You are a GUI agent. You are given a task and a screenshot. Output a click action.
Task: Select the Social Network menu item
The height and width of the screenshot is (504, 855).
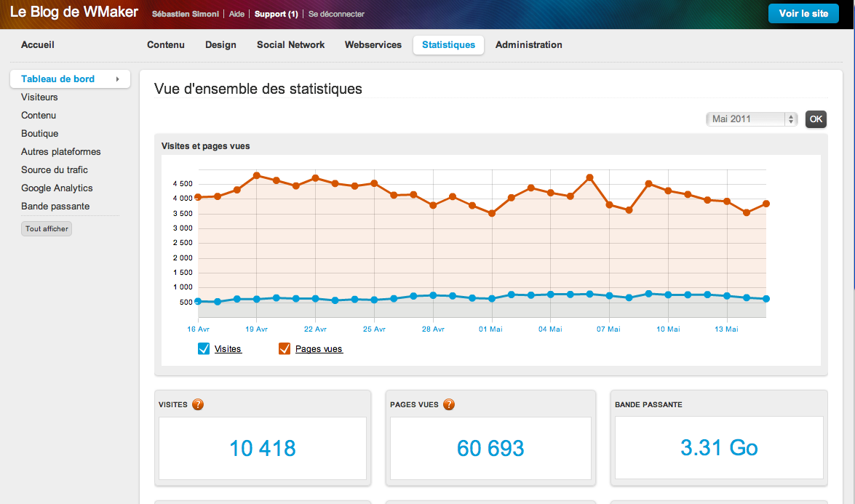click(x=290, y=44)
